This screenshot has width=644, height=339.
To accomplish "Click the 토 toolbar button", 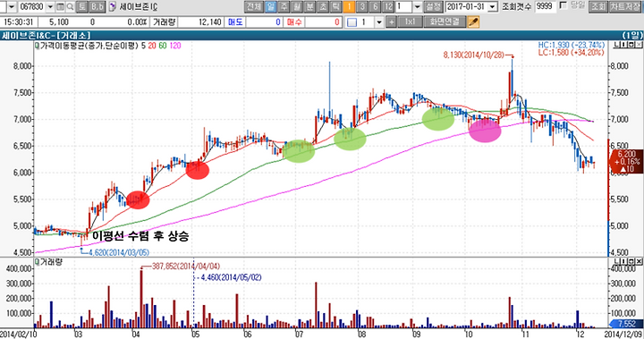I will pyautogui.click(x=81, y=6).
